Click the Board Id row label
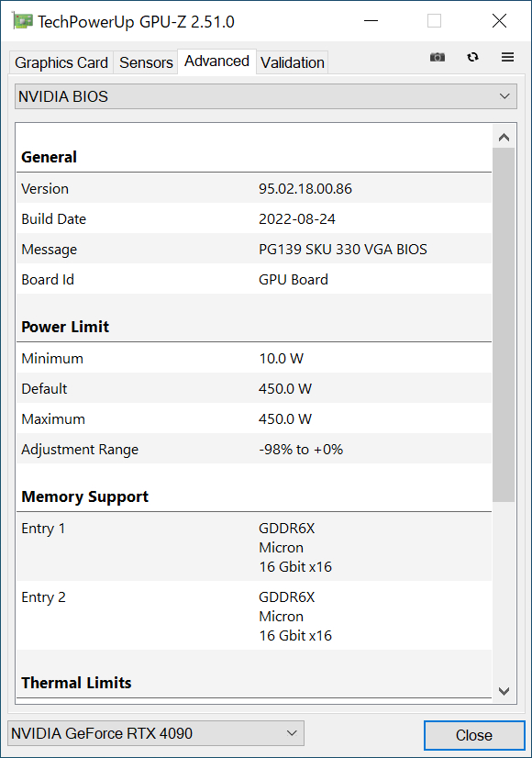The image size is (532, 758). [x=48, y=280]
